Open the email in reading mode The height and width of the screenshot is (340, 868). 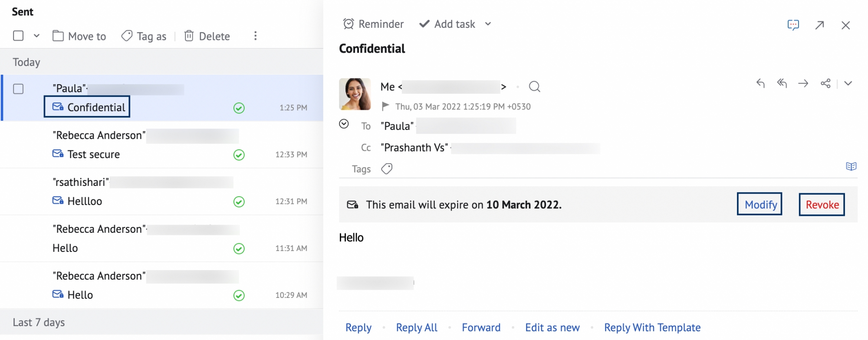tap(852, 166)
